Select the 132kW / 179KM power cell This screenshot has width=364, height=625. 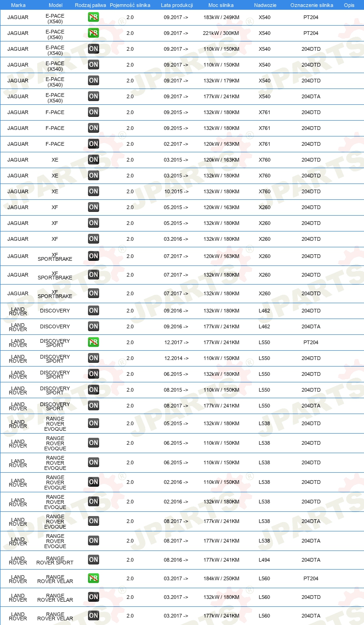coord(221,81)
